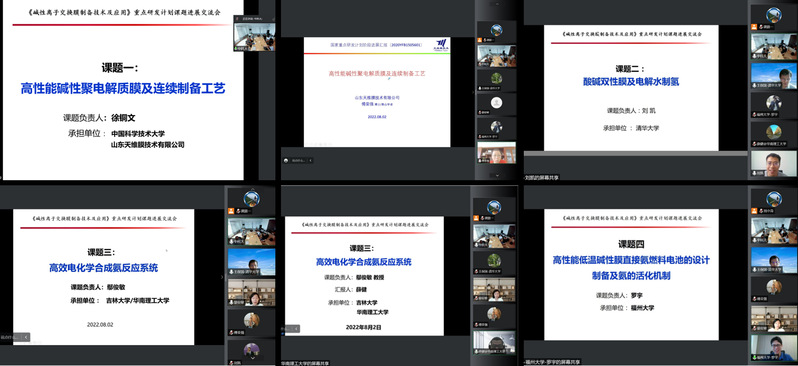Click 刘凯的屏幕共享 label under 课题二 slide
This screenshot has height=366, width=798.
542,178
